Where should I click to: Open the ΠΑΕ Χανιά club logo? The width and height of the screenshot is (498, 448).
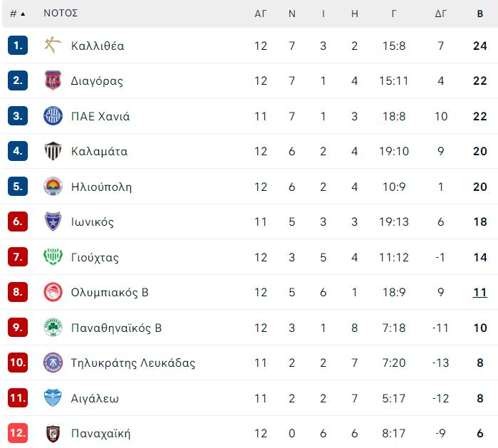pyautogui.click(x=53, y=115)
